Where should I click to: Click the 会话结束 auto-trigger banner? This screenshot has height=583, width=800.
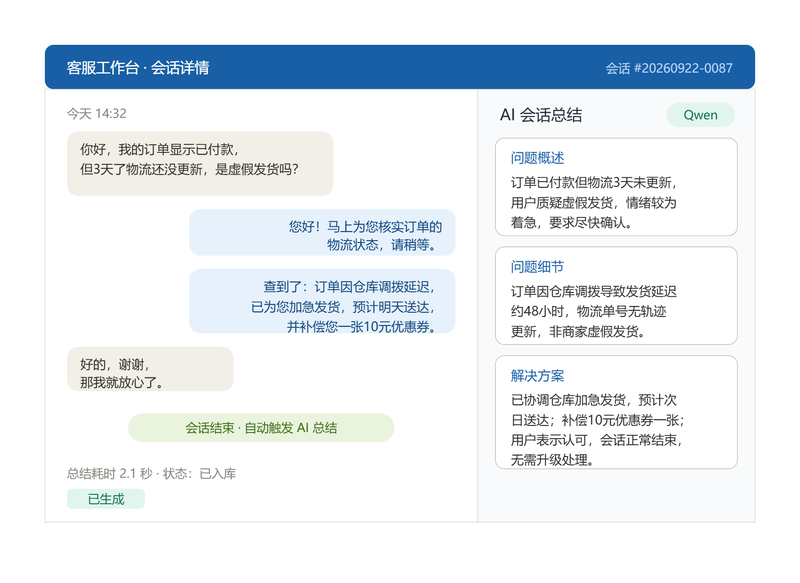tap(261, 427)
